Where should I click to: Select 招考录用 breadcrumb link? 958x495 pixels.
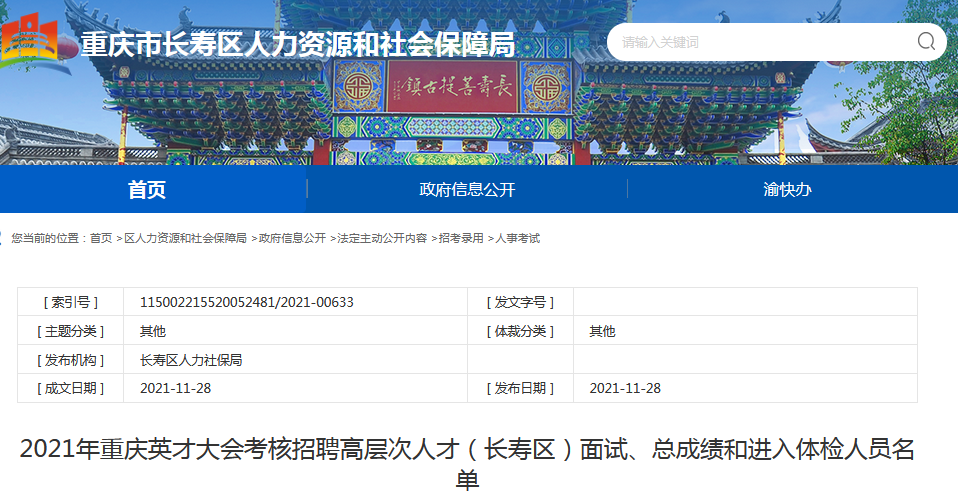tap(461, 239)
